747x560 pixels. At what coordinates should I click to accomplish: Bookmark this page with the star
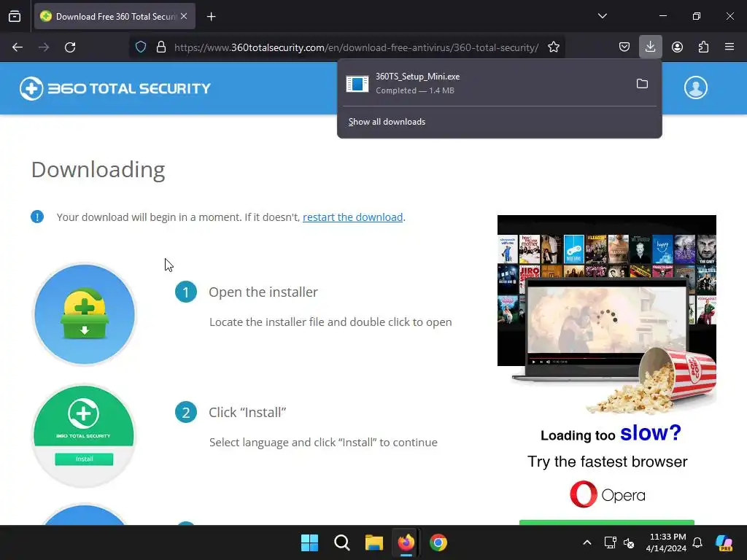point(553,47)
